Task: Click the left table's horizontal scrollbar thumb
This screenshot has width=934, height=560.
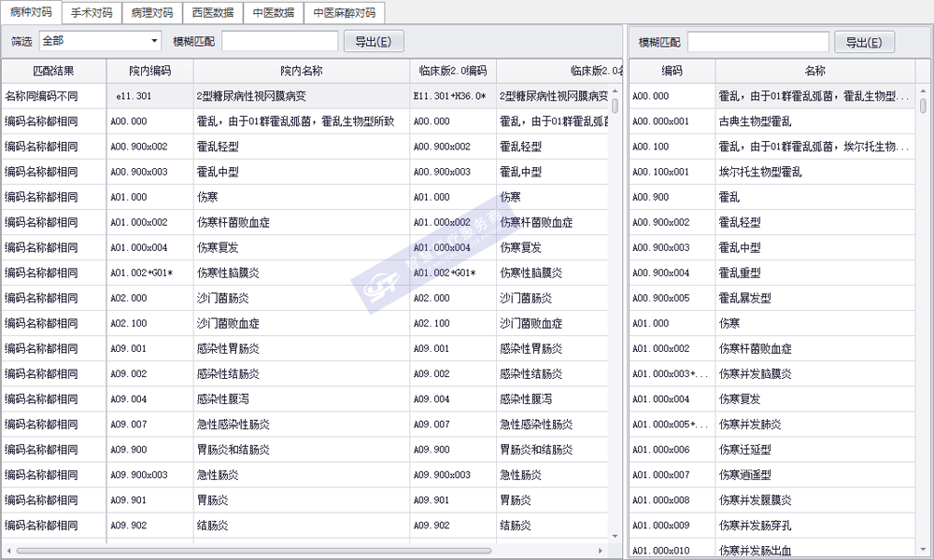Action: click(x=252, y=551)
